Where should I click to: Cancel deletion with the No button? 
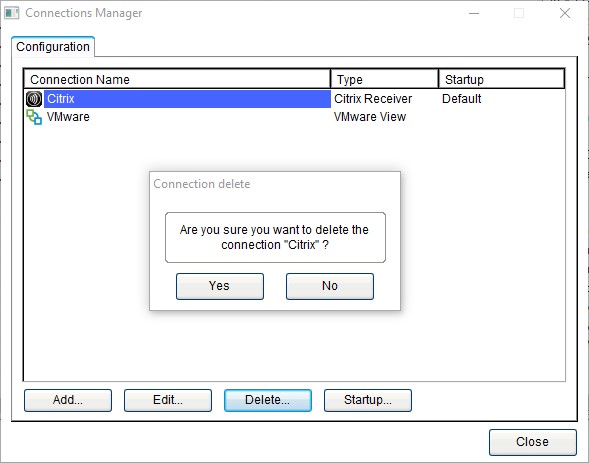(x=330, y=286)
